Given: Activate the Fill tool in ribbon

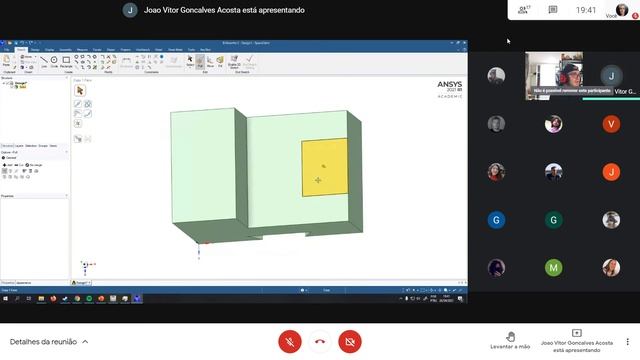Looking at the screenshot, I should tap(220, 62).
